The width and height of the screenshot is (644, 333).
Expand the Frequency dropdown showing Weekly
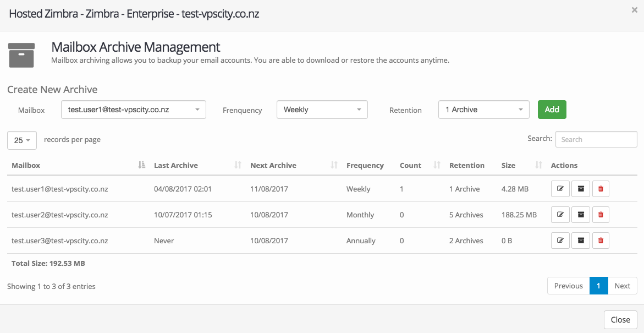click(322, 110)
